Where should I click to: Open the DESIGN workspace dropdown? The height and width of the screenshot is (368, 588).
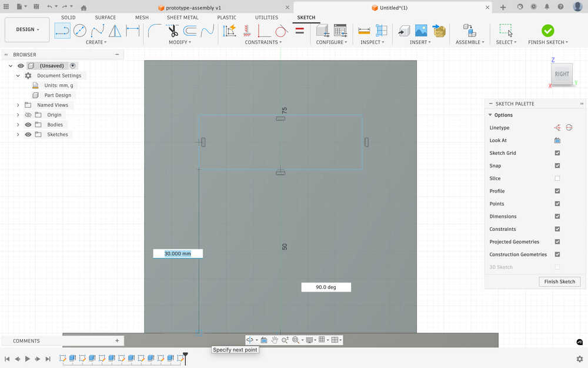(x=27, y=29)
